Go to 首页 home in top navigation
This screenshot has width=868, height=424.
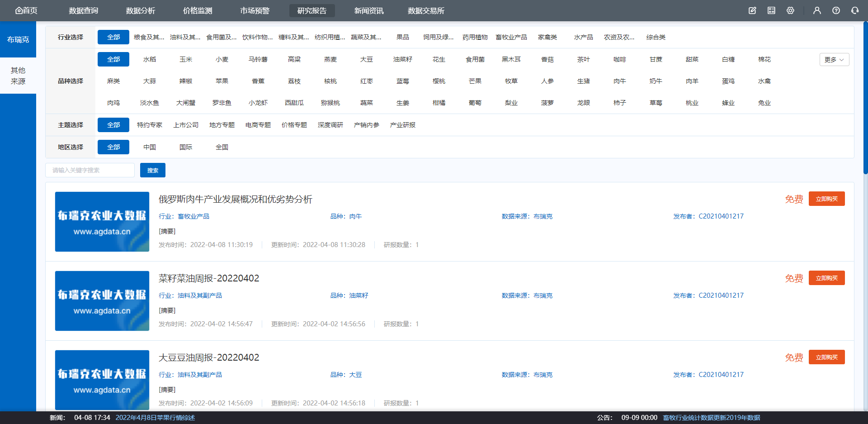tap(26, 10)
